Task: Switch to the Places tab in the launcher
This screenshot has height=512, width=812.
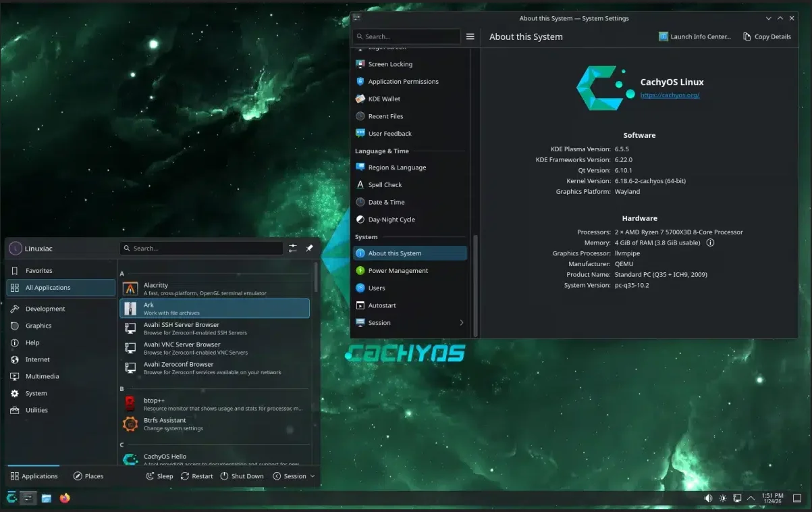Action: [x=88, y=476]
